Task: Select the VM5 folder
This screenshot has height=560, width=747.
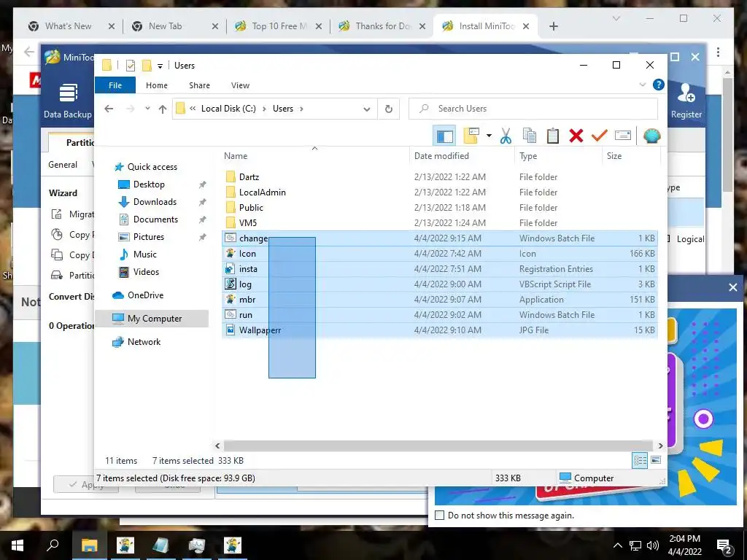Action: coord(248,223)
